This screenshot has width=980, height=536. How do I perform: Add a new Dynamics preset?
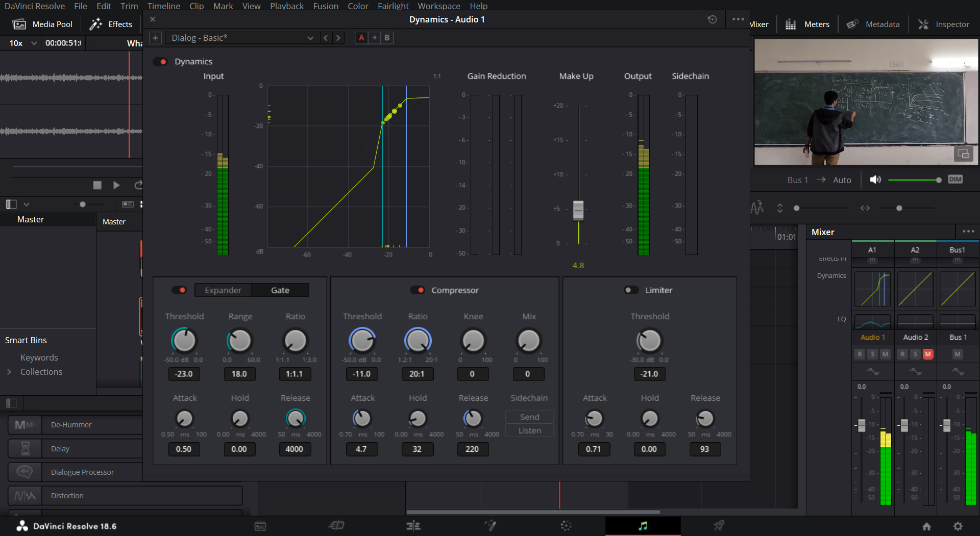(x=156, y=38)
